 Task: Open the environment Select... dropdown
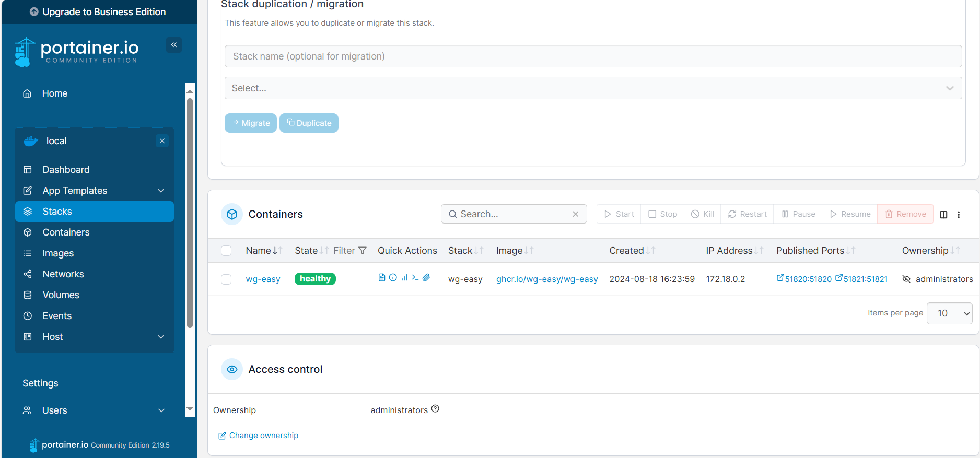(593, 88)
